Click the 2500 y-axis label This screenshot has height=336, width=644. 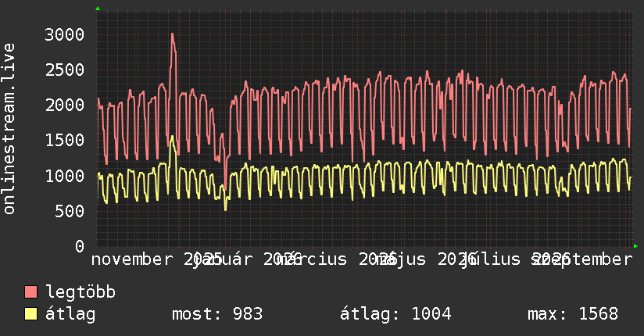point(65,70)
